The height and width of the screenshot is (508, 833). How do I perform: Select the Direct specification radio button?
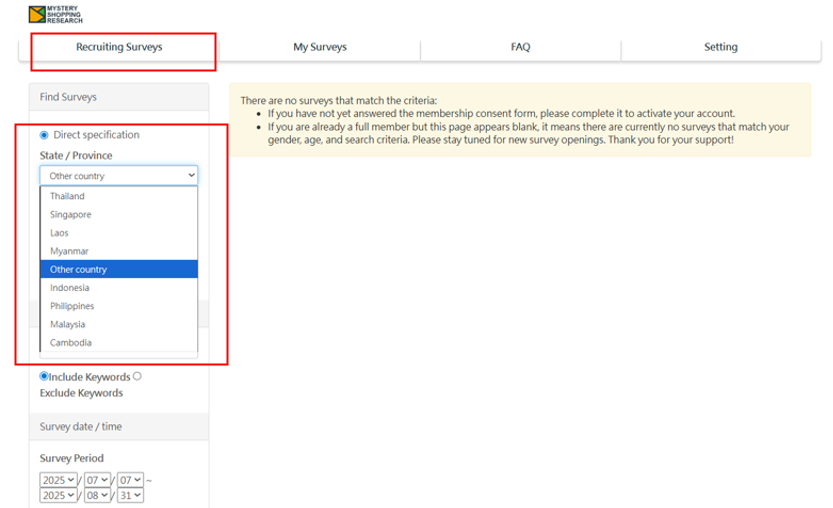tap(44, 135)
